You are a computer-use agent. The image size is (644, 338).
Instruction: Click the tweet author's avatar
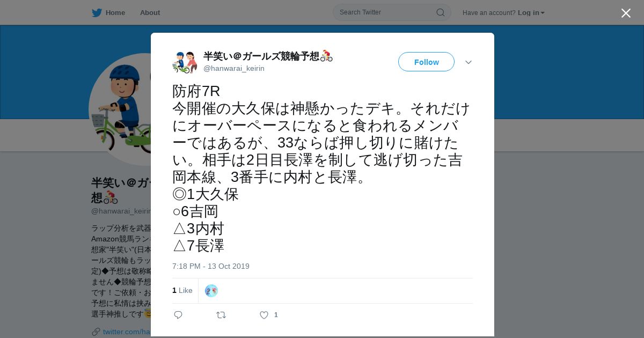pos(185,62)
